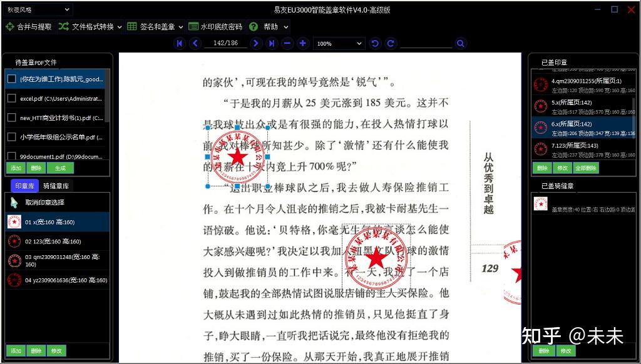Switch to the 印章库 tab
Viewport: 641px width, 364px height.
[24, 186]
